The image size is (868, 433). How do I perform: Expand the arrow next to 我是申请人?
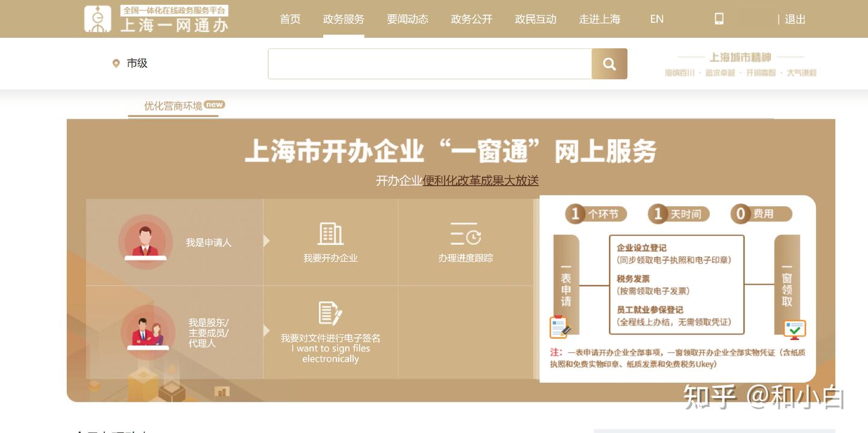(266, 241)
